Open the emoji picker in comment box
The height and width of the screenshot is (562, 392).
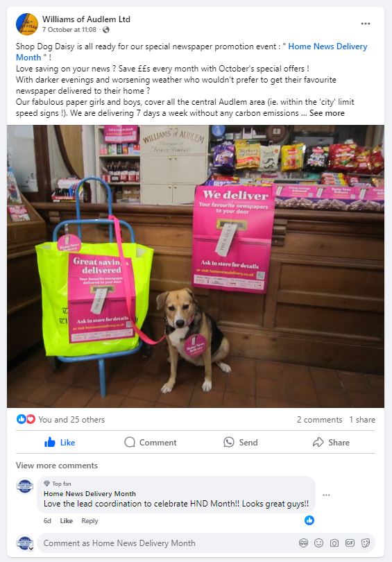[318, 543]
